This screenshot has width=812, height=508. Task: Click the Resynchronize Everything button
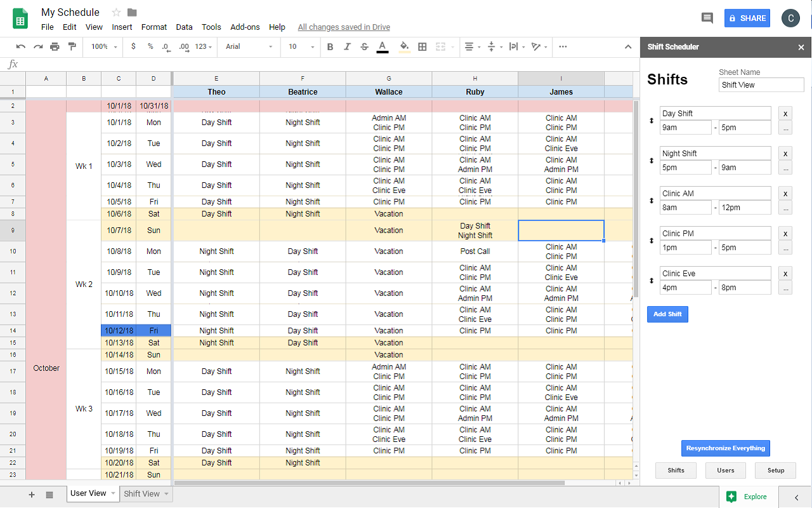(725, 448)
